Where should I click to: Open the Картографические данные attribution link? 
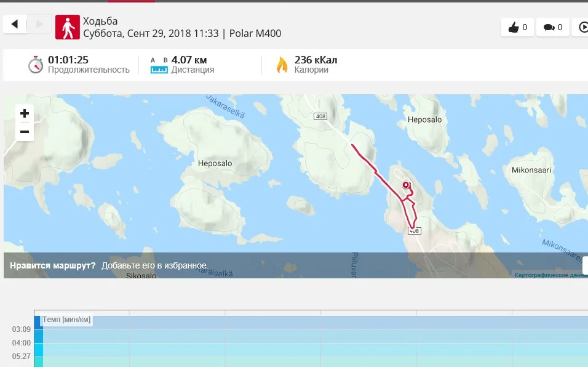(x=551, y=275)
